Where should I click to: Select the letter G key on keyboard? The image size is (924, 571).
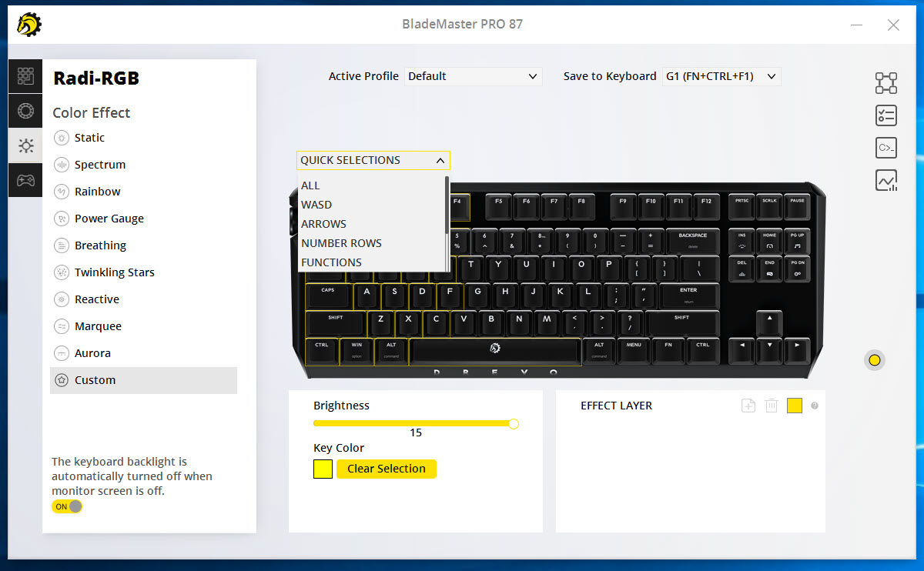coord(477,296)
